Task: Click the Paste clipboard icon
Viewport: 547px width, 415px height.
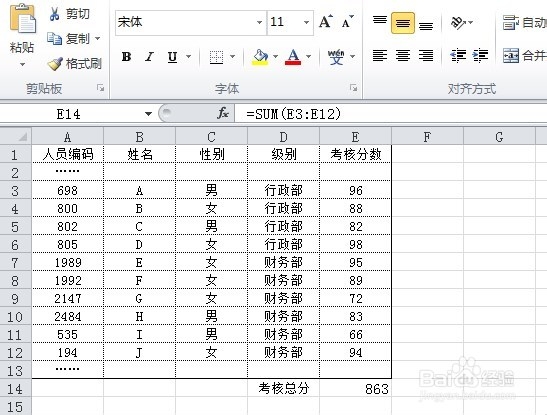Action: tap(22, 19)
